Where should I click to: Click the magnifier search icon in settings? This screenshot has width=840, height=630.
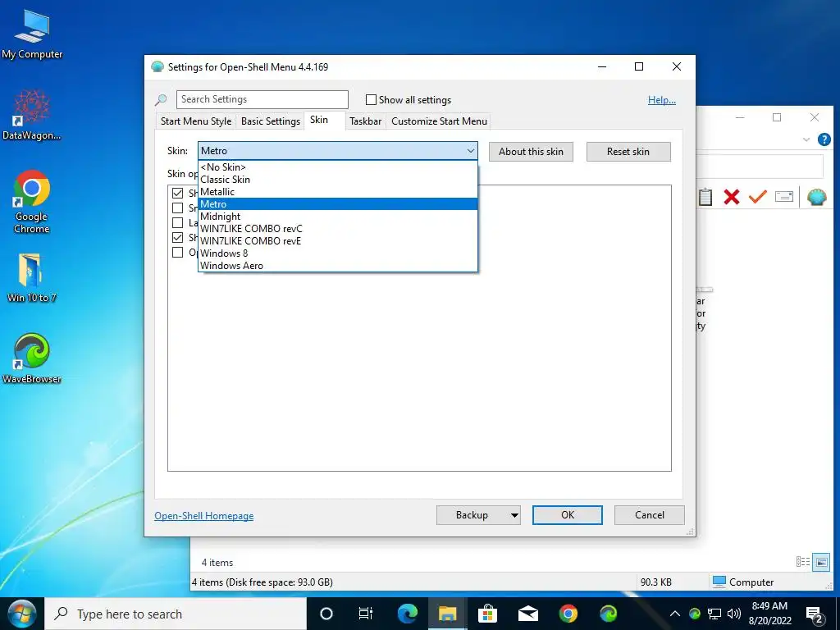(x=161, y=99)
